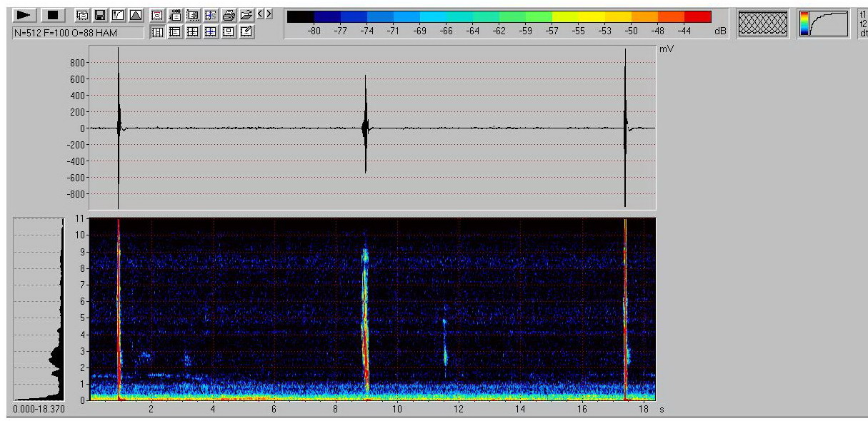The image size is (868, 421).
Task: Click the pencil edit icon
Action: click(x=246, y=31)
